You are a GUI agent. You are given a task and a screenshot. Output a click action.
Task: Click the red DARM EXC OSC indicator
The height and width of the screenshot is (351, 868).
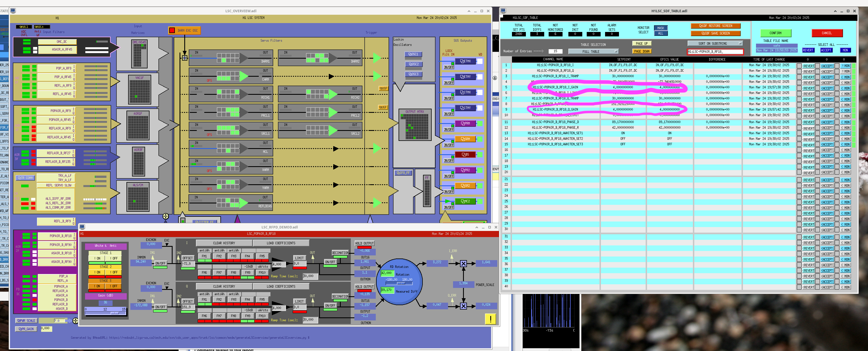pos(172,30)
